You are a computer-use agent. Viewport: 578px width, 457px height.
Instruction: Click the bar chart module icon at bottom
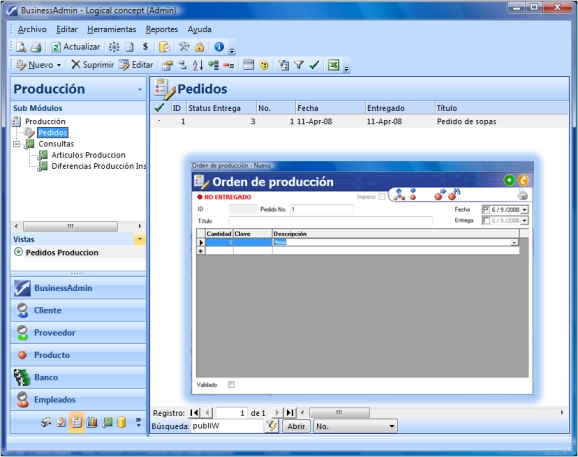coord(92,422)
